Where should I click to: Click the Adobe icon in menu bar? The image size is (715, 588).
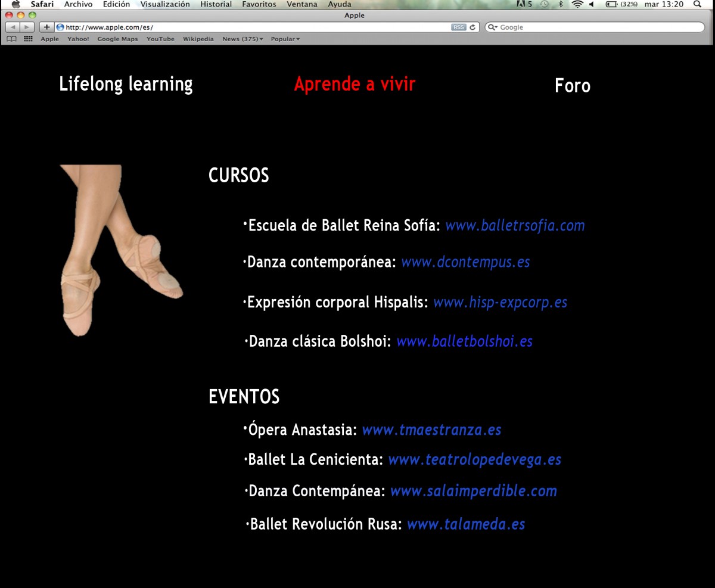(x=521, y=4)
